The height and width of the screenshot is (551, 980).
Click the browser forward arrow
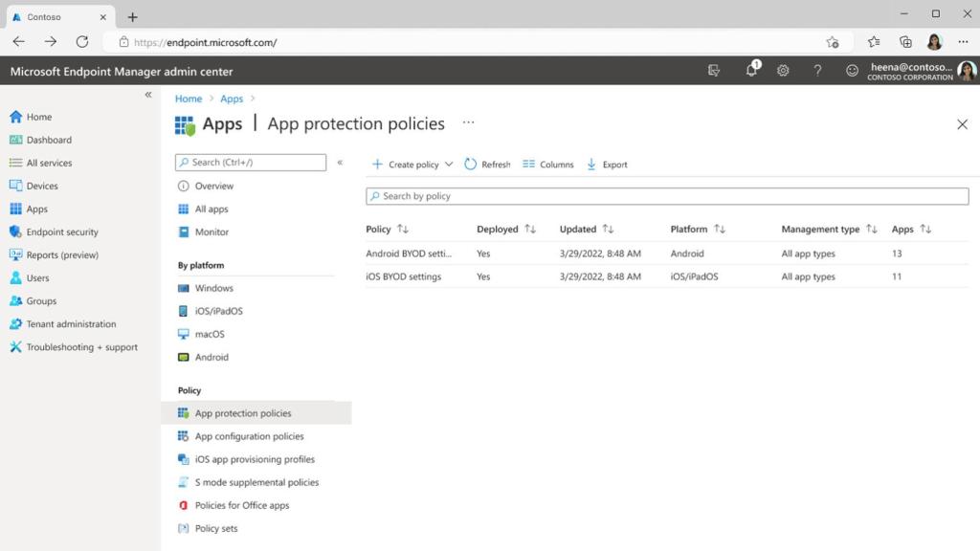coord(50,42)
